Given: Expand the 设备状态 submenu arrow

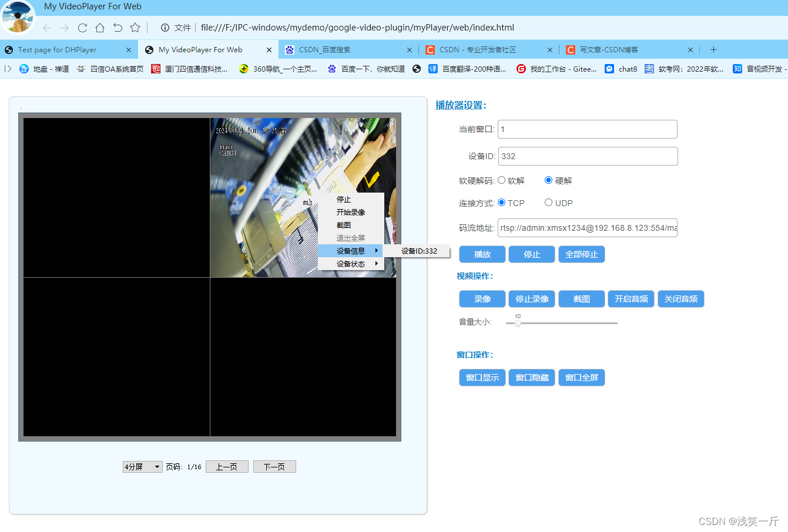Looking at the screenshot, I should click(x=376, y=264).
